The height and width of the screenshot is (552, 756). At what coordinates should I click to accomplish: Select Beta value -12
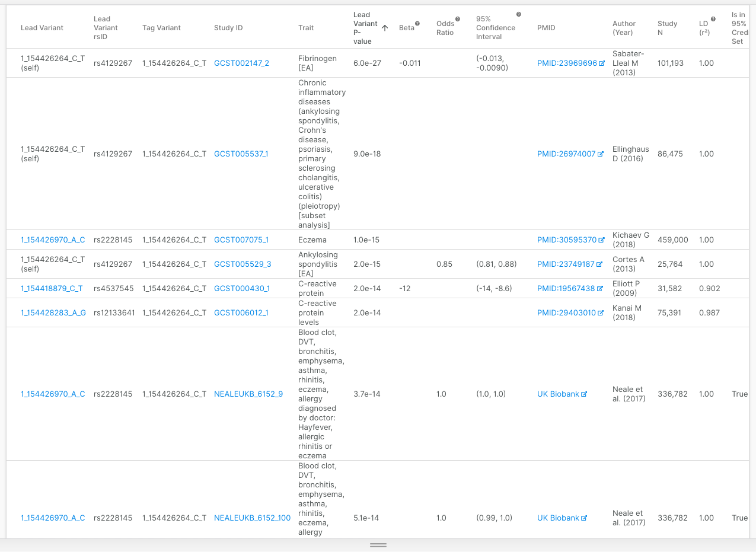coord(405,289)
